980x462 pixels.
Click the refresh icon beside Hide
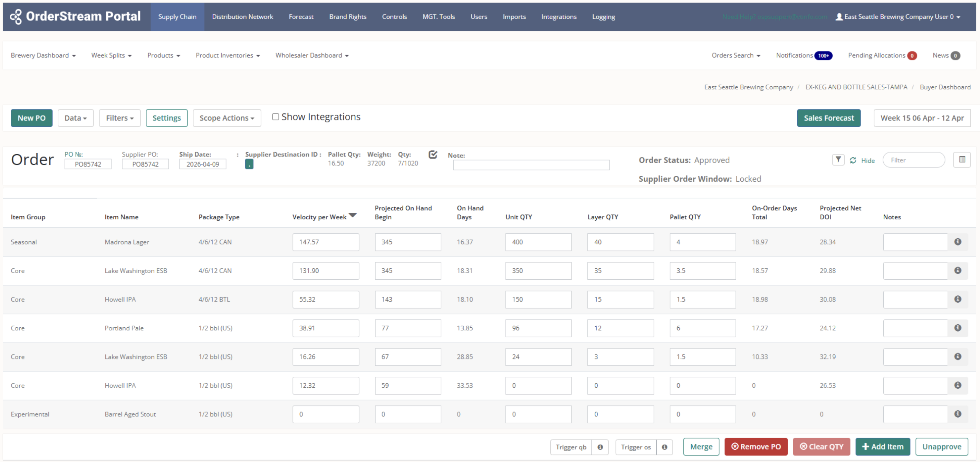pos(853,160)
